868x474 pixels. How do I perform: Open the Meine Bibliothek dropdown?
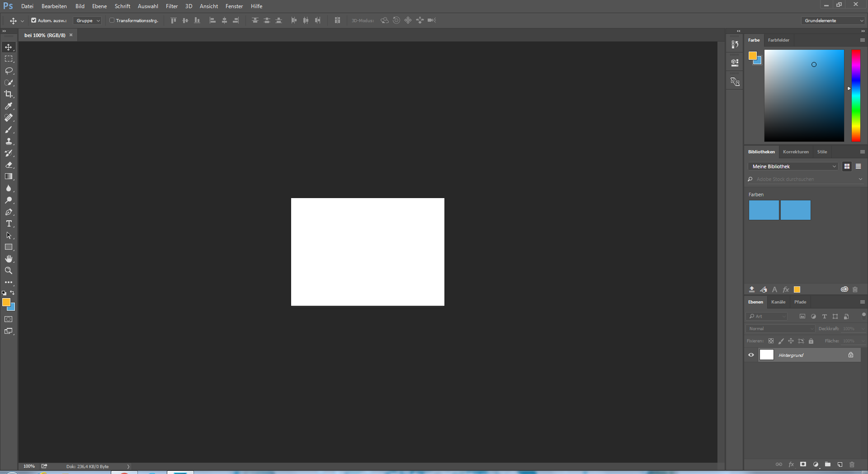point(793,166)
